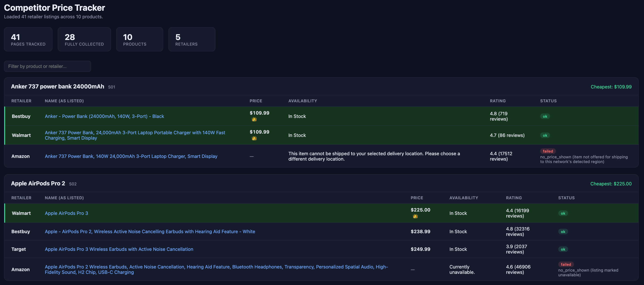Click the Status header in the Anker table
Viewport: 644px width, 285px height.
[548, 101]
